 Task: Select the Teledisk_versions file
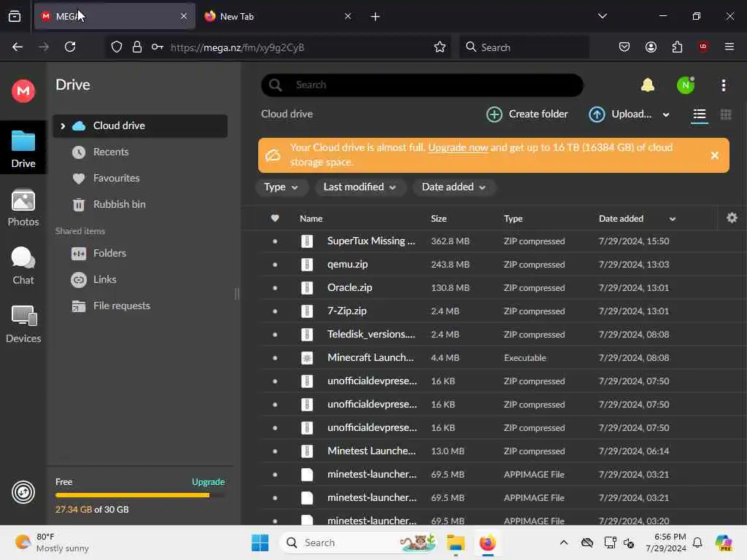(x=493, y=334)
